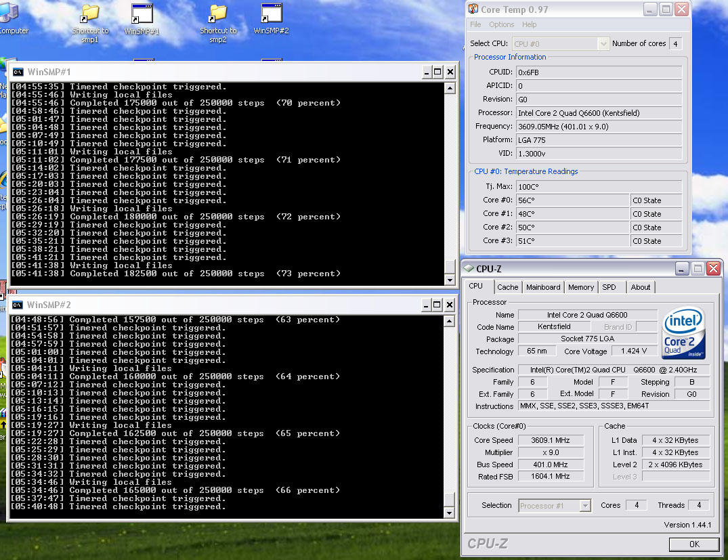This screenshot has height=560, width=728.
Task: Click the Core Temp title bar icon
Action: 473,9
